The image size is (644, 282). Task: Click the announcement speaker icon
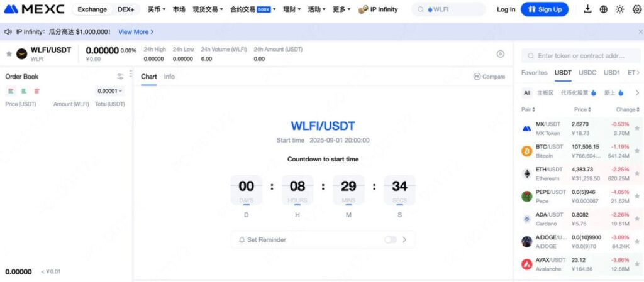coord(8,31)
